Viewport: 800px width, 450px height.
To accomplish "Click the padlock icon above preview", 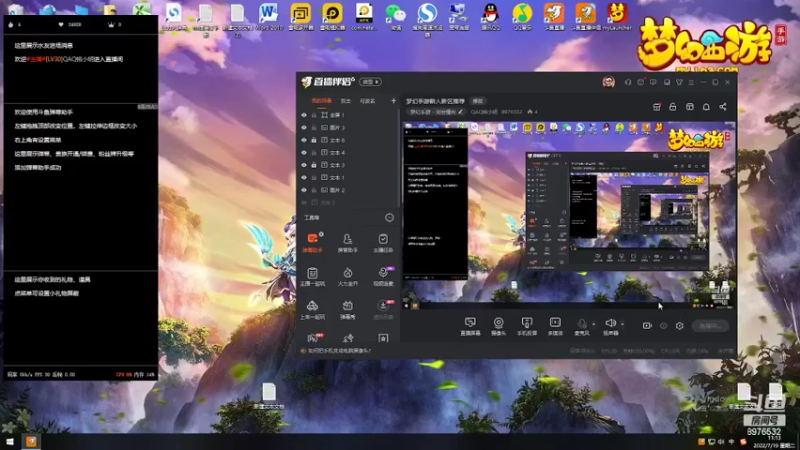I will [x=672, y=107].
